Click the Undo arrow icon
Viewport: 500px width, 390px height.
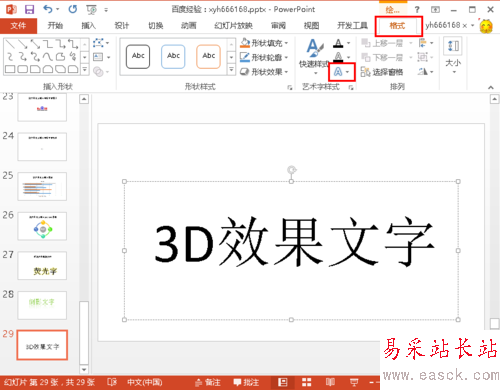pyautogui.click(x=48, y=9)
